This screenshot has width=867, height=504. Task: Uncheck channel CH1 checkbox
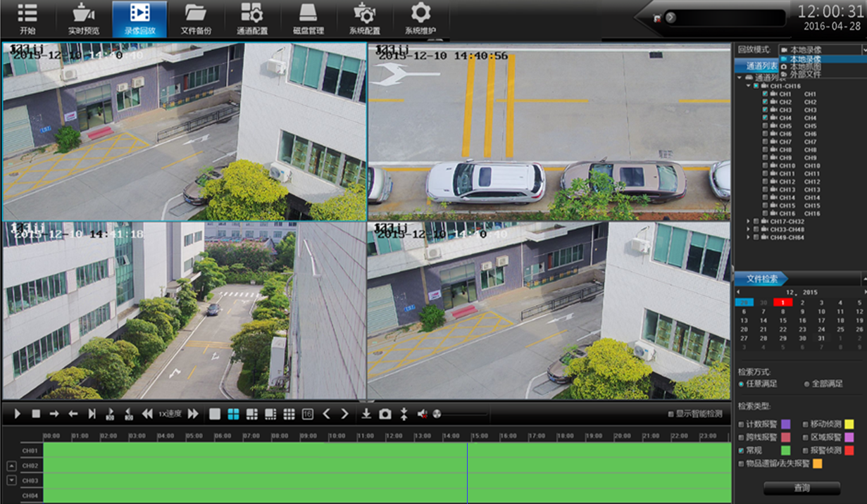(x=765, y=94)
